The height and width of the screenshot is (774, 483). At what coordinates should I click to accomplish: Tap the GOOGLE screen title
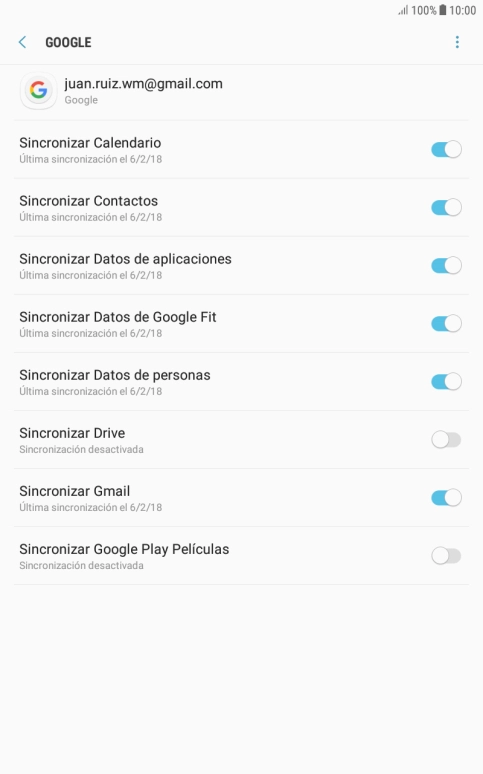click(68, 42)
